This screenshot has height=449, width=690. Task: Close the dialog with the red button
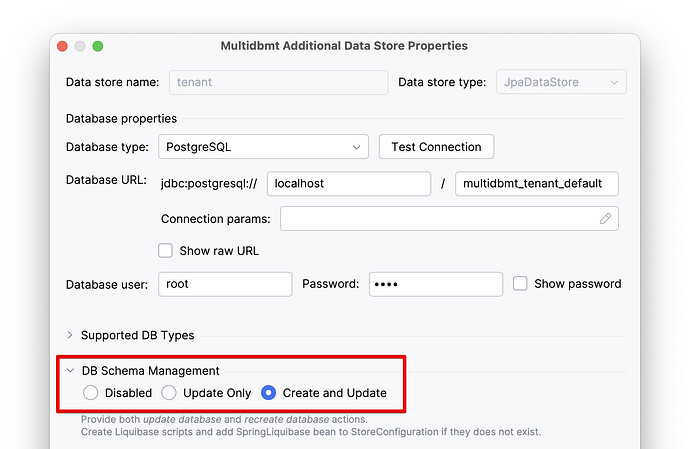pyautogui.click(x=62, y=46)
